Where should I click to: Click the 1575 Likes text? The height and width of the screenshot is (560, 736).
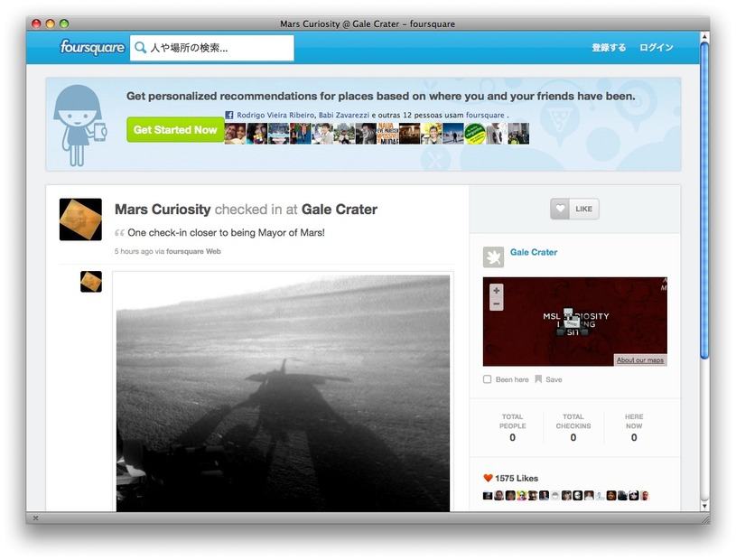coord(517,479)
